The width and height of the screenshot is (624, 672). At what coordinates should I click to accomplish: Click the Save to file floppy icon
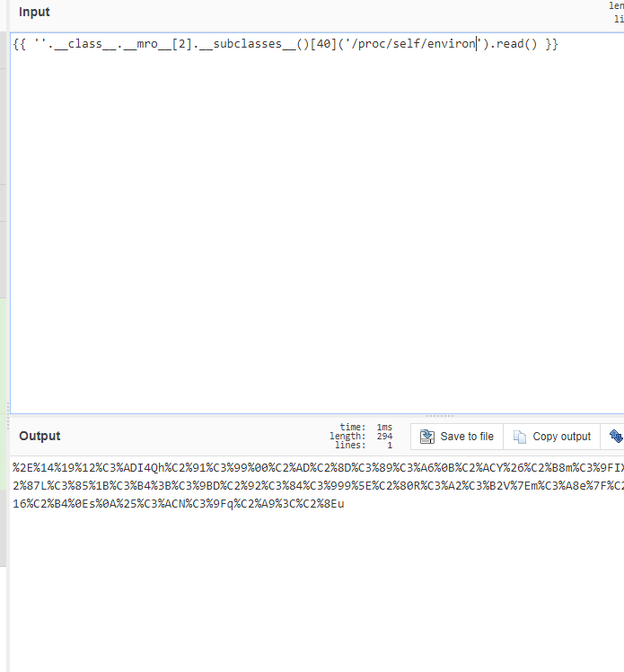coord(427,437)
